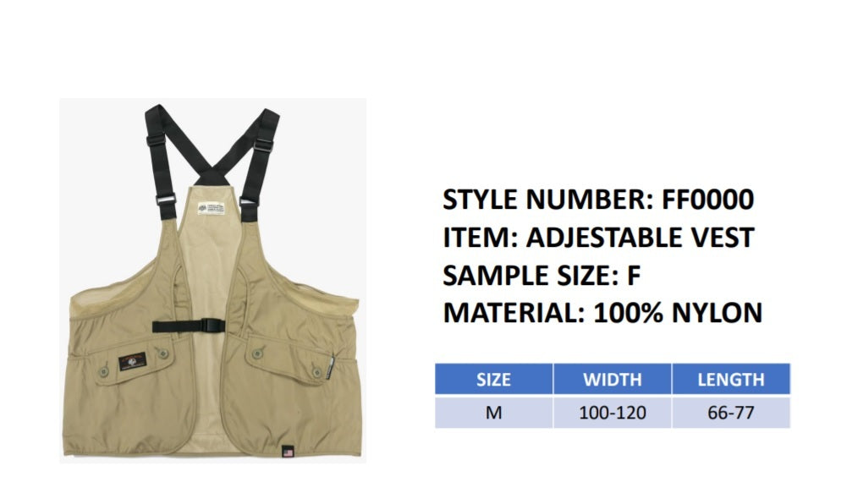Click the M size table cell
This screenshot has height=504, width=841.
tap(493, 413)
